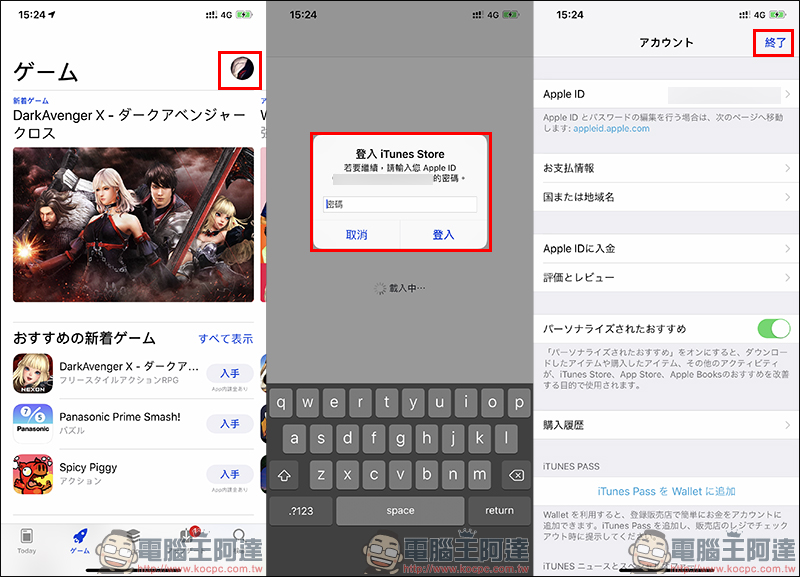Open the DarkAvenger X featured banner image

pyautogui.click(x=133, y=224)
